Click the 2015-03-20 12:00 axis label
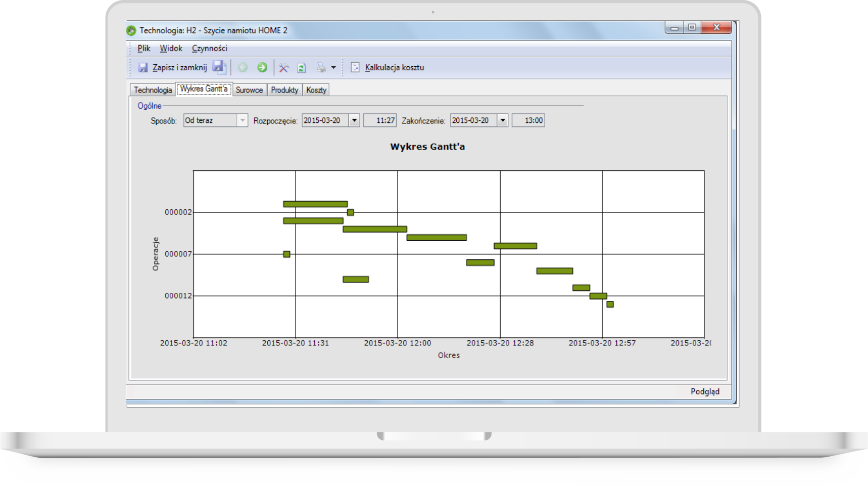 click(x=398, y=343)
